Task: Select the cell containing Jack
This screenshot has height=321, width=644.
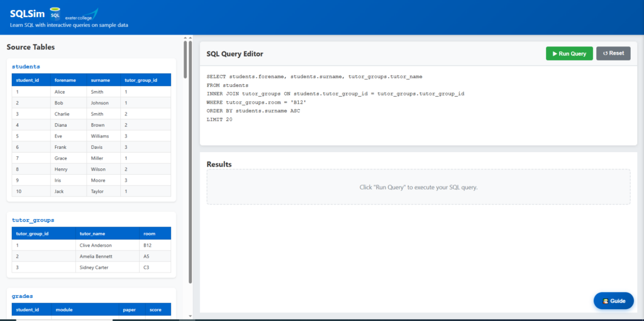Action: point(69,192)
